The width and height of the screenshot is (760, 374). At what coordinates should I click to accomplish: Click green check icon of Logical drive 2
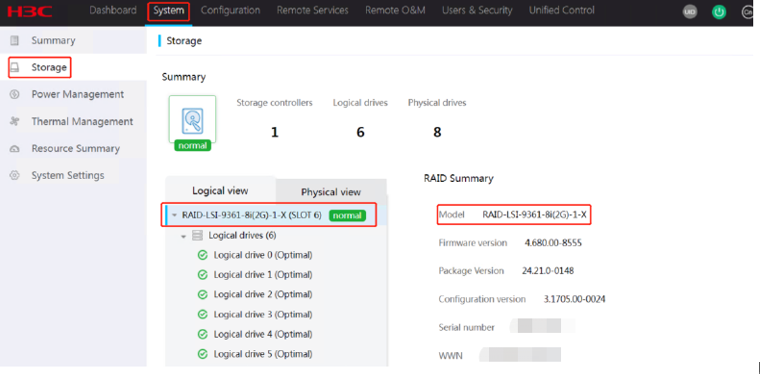pyautogui.click(x=203, y=295)
